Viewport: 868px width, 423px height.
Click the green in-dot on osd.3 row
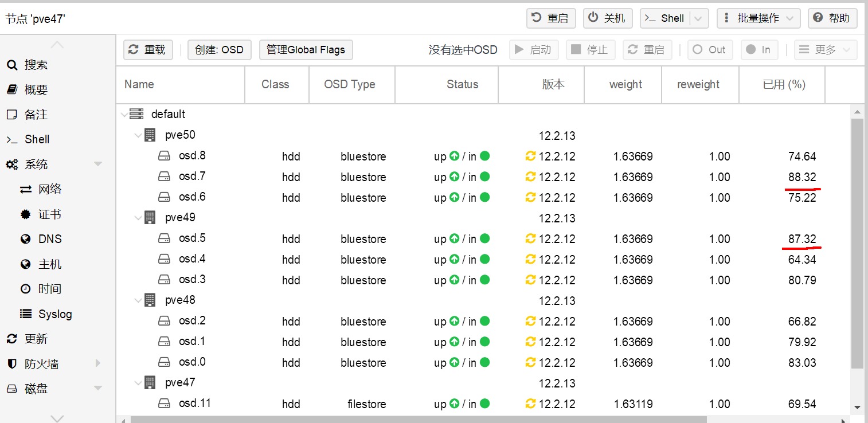[484, 280]
